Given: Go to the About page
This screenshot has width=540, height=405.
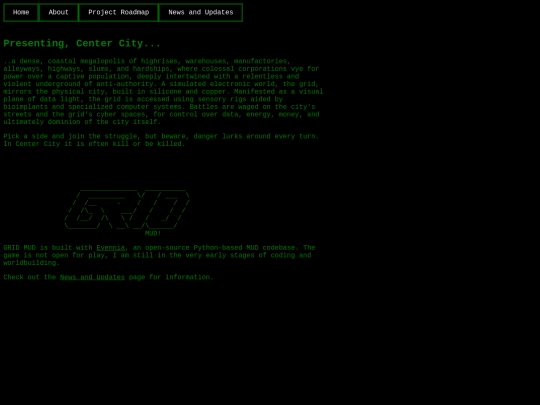Looking at the screenshot, I should point(59,12).
